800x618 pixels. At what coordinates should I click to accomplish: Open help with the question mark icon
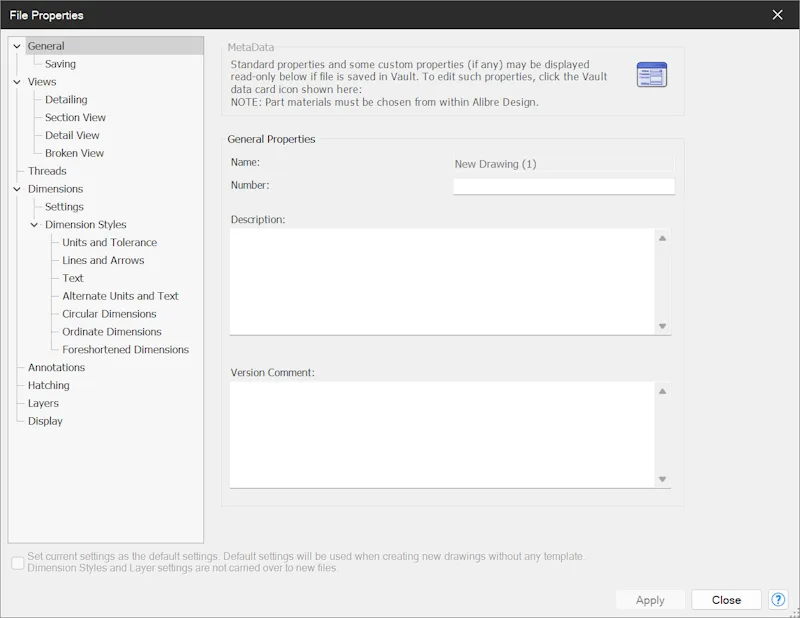coord(778,600)
